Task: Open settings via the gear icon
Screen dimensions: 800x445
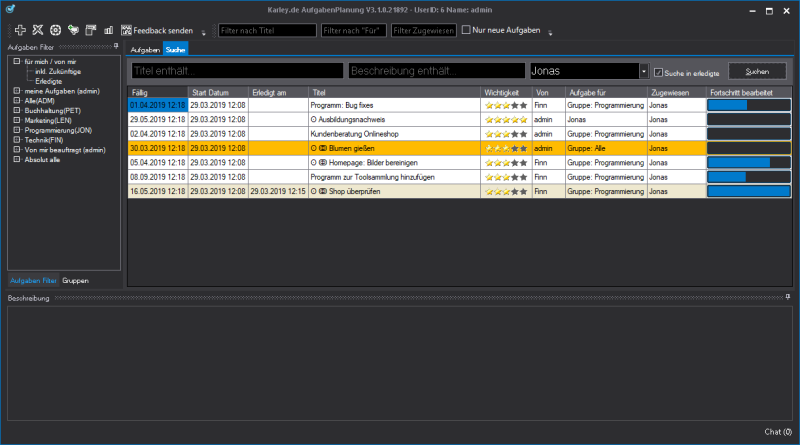Action: [x=55, y=30]
